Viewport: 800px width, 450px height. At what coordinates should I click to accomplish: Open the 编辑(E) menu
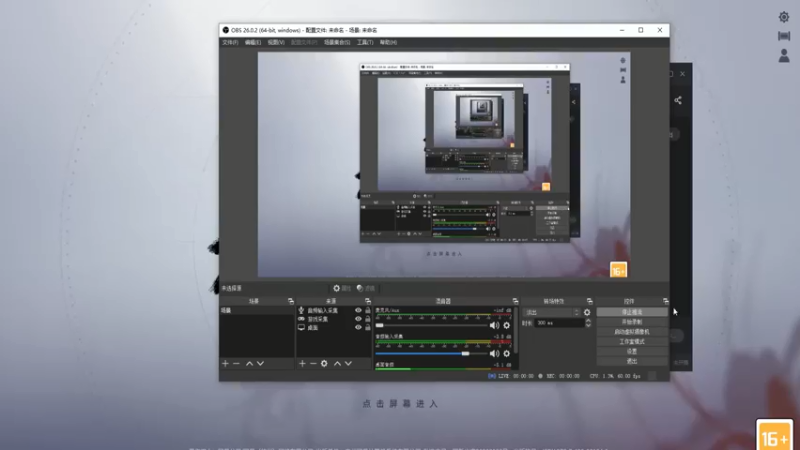(x=253, y=42)
